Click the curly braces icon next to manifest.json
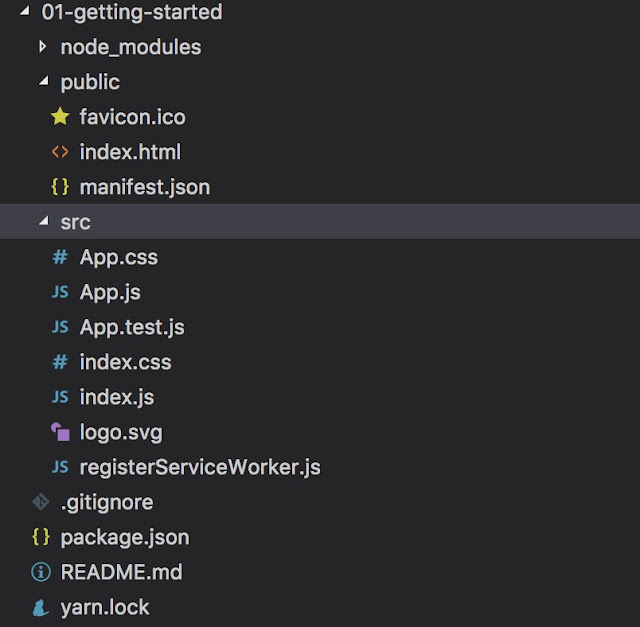 coord(60,187)
